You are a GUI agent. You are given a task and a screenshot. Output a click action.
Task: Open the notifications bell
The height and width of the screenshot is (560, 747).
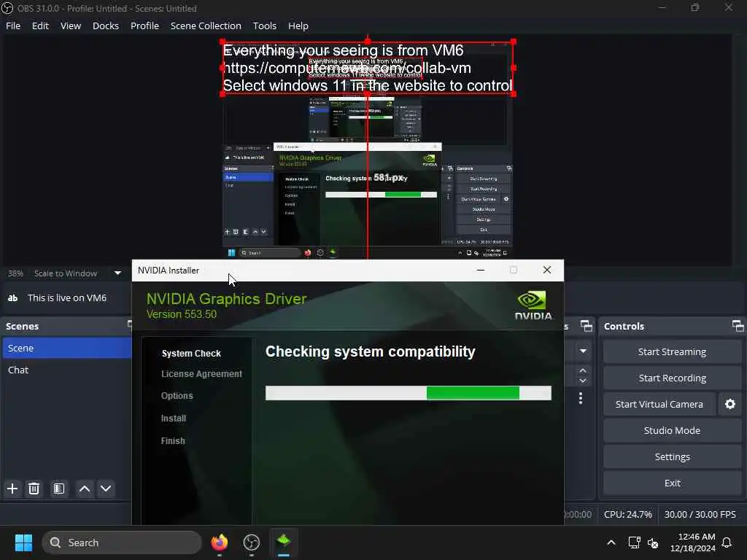(727, 542)
